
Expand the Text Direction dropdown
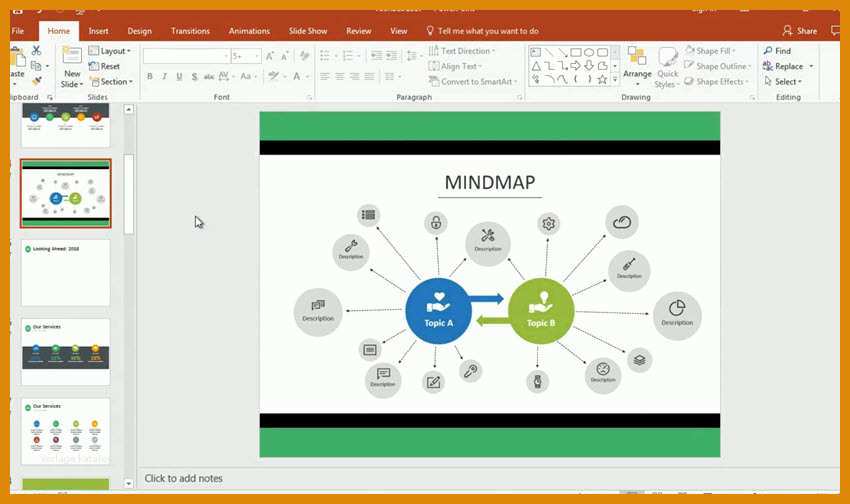462,50
